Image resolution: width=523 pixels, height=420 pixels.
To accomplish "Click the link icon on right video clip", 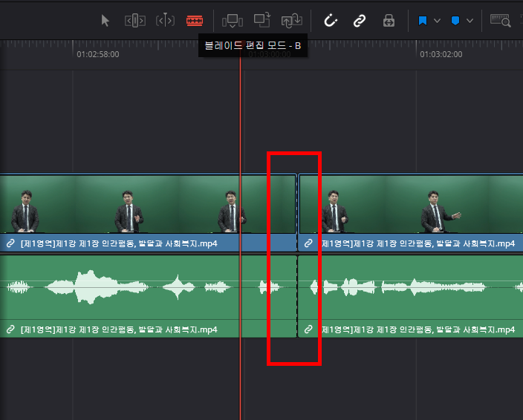I will (x=308, y=243).
